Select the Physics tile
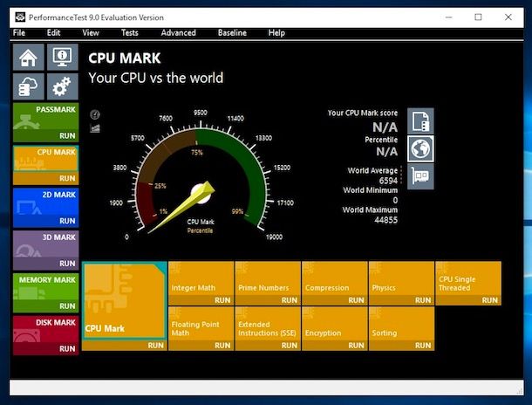Viewport: 532px width, 405px height. point(402,278)
